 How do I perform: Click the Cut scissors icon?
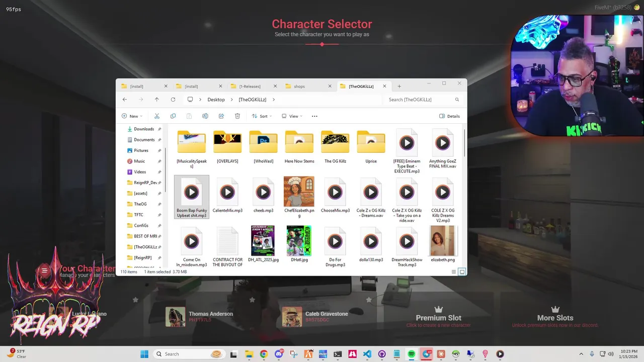[x=157, y=116]
